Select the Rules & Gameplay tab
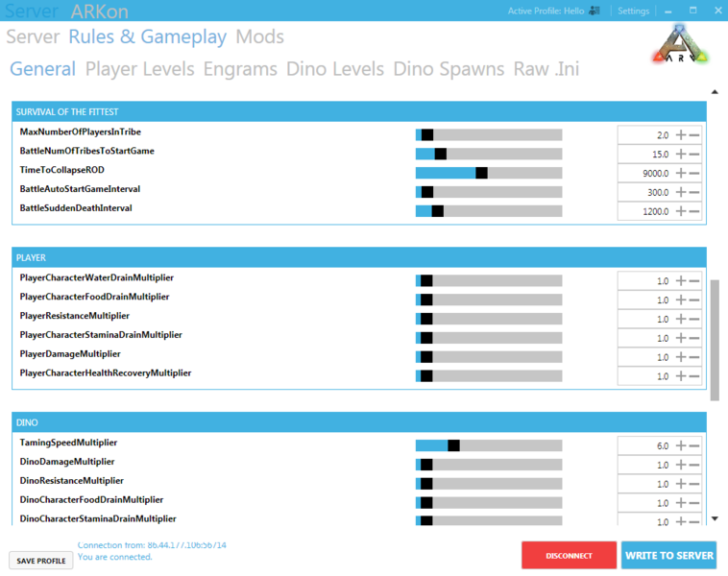The height and width of the screenshot is (576, 728). (147, 36)
